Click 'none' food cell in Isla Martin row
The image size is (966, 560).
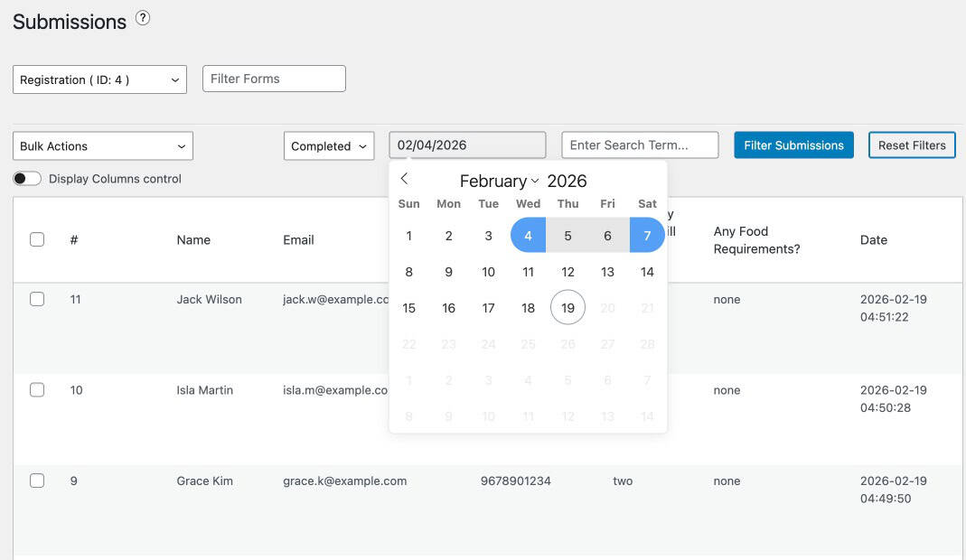coord(727,390)
